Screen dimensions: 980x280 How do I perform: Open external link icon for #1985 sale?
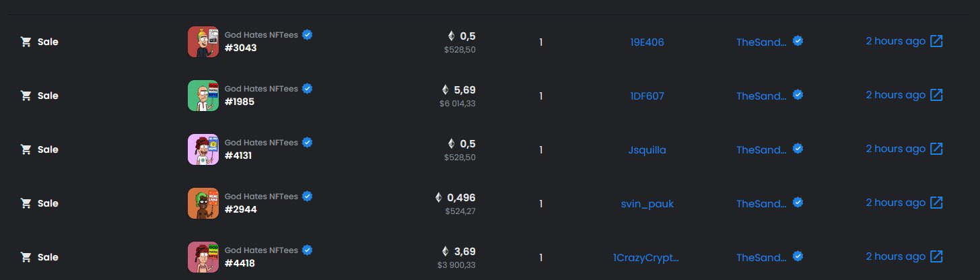click(x=936, y=95)
